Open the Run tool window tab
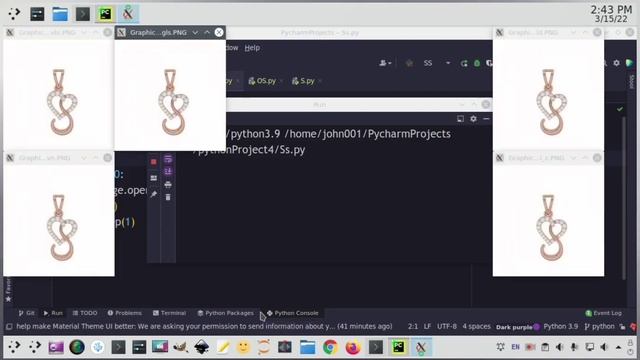Viewport: 640px width, 360px height. [53, 313]
